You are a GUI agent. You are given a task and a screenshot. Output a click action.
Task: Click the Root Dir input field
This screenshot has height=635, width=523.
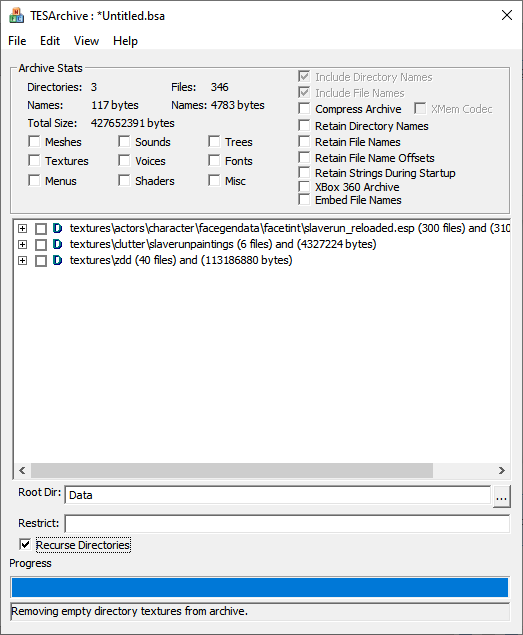278,495
